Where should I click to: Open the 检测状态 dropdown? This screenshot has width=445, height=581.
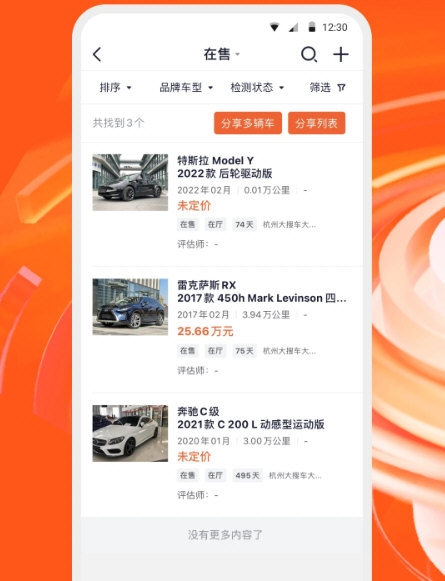pos(257,87)
